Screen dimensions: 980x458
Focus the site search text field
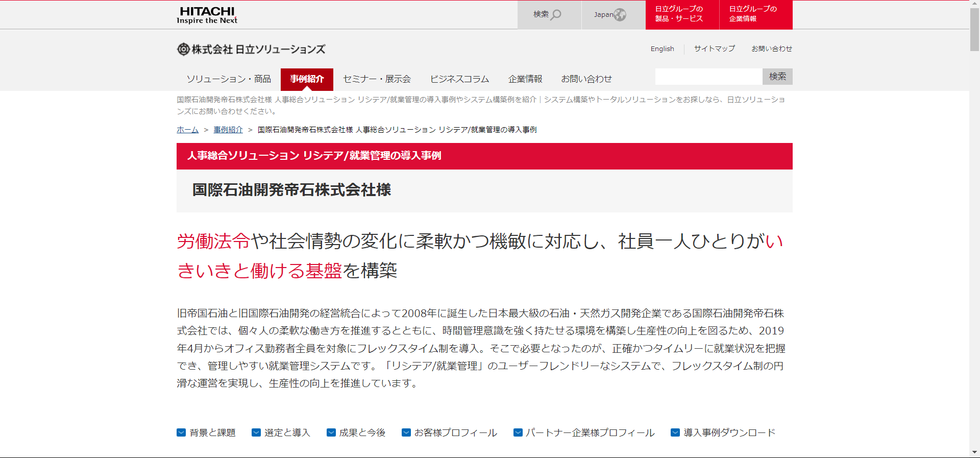[709, 77]
